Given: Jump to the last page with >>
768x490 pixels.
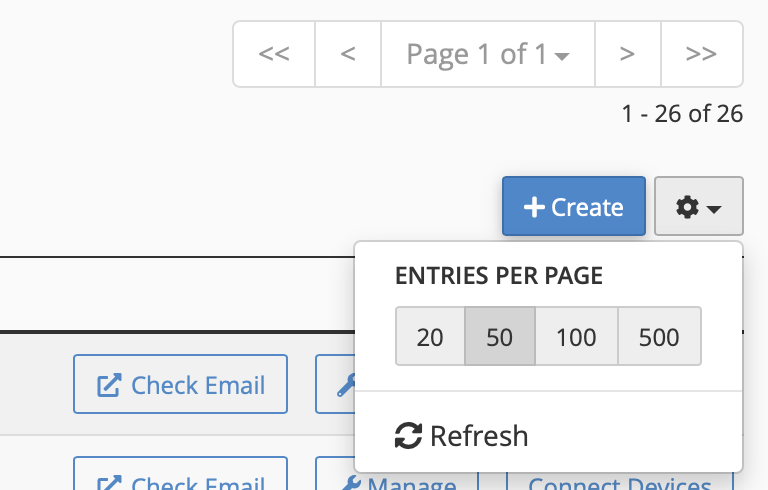Looking at the screenshot, I should pyautogui.click(x=701, y=54).
